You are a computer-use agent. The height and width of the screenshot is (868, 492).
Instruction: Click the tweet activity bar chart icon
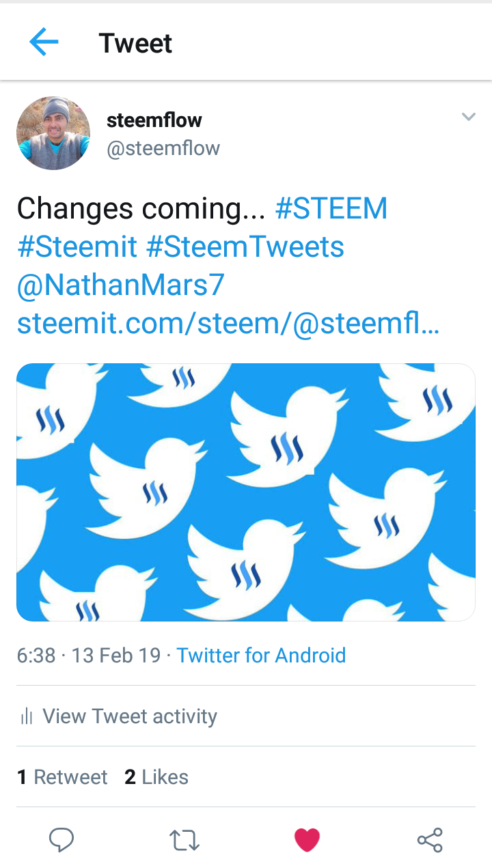point(27,716)
